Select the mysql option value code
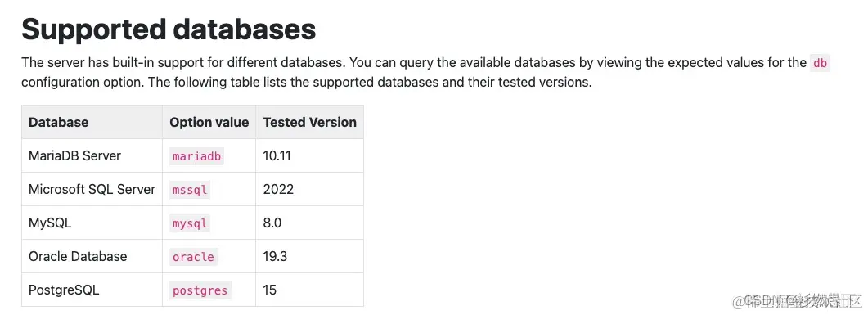The width and height of the screenshot is (868, 315). pyautogui.click(x=190, y=223)
